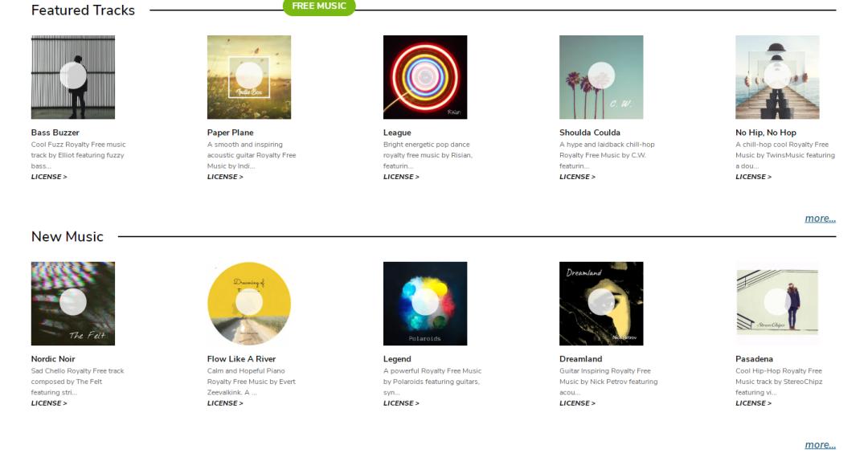Play the Pasadena track preview
Viewport: 868px width, 466px height.
point(777,303)
